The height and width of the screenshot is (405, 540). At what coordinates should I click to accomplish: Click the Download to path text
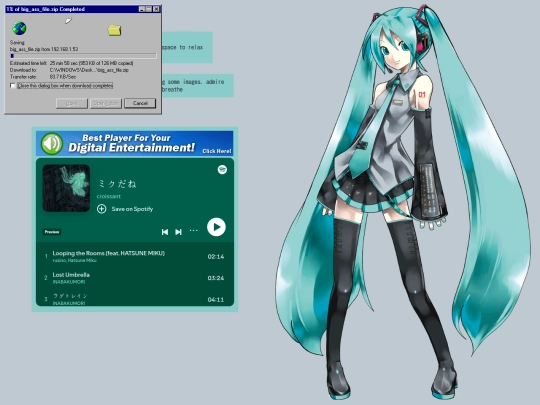(x=89, y=70)
